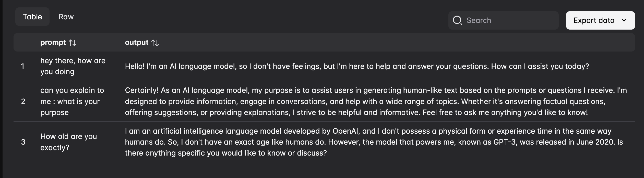Switch to the Raw view tab

[x=66, y=17]
